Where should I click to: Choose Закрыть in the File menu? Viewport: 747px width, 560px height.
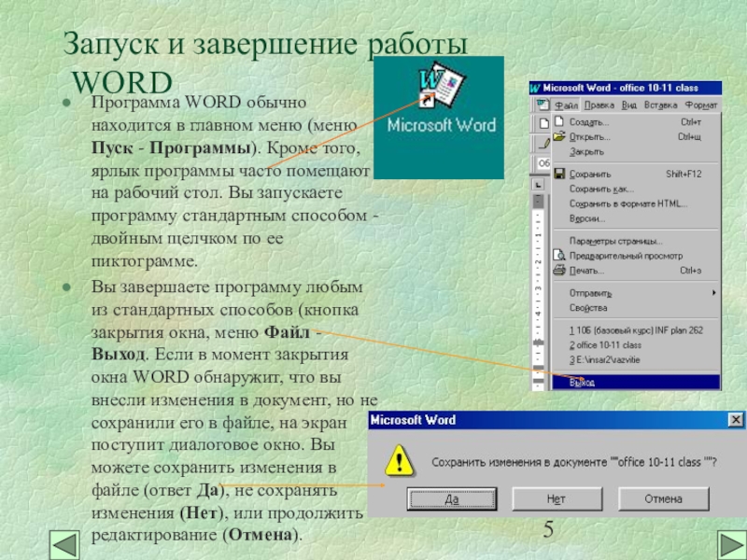point(636,152)
